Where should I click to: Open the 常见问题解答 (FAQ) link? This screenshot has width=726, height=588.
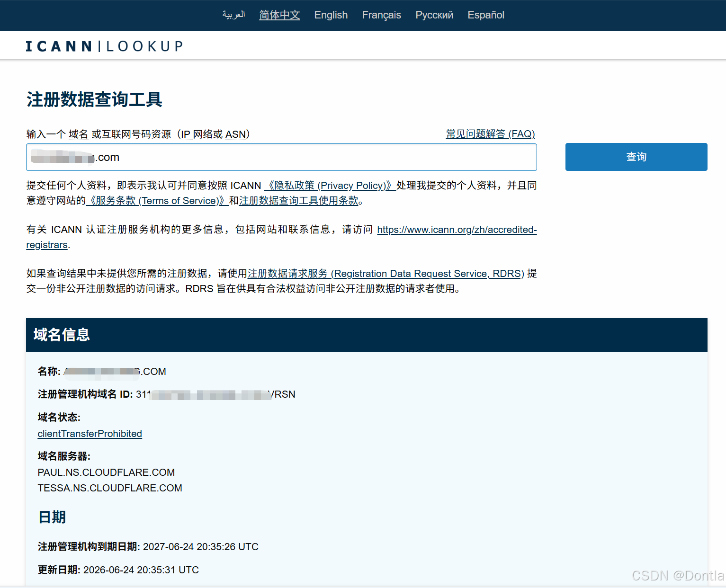click(490, 134)
